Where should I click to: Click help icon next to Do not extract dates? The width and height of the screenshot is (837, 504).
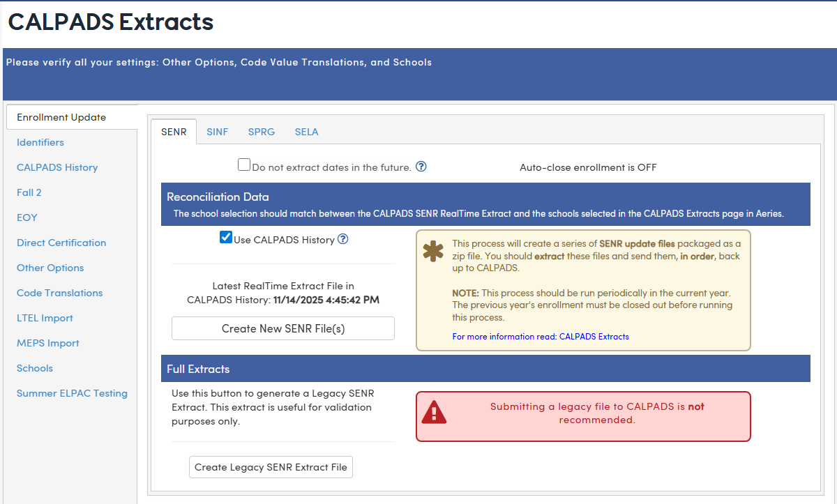[x=421, y=167]
